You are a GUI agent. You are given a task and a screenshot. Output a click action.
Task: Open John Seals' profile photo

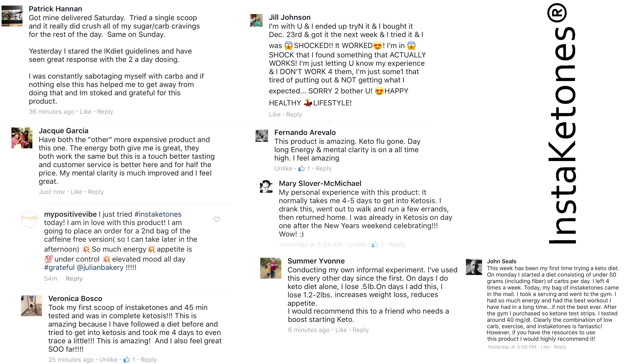coord(474,267)
